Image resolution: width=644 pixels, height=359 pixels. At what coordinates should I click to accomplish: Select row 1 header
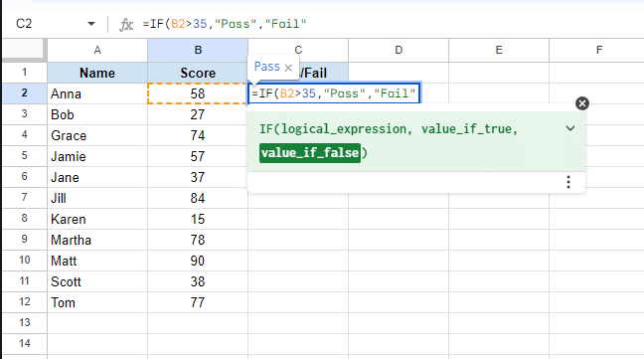[x=25, y=73]
